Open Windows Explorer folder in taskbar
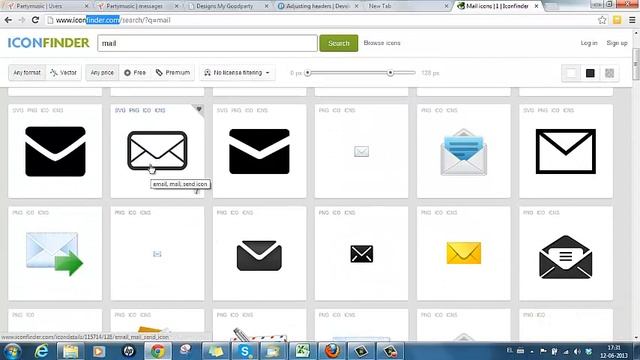This screenshot has width=640, height=360. [70, 351]
